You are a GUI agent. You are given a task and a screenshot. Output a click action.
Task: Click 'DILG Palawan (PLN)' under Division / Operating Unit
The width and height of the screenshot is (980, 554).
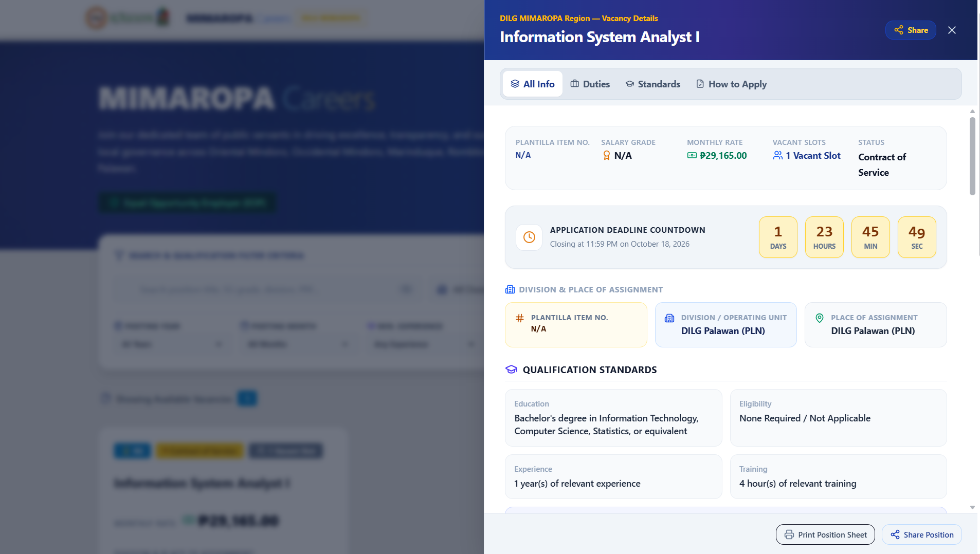[x=723, y=331]
